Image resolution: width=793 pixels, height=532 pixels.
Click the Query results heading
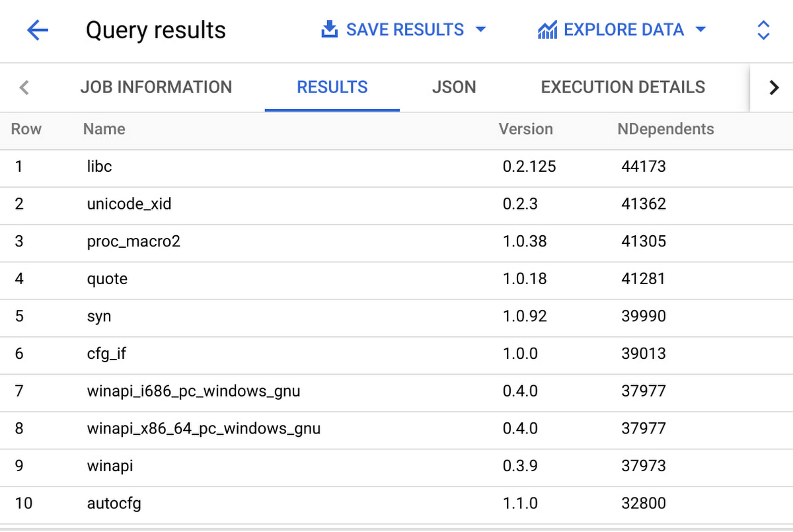156,30
